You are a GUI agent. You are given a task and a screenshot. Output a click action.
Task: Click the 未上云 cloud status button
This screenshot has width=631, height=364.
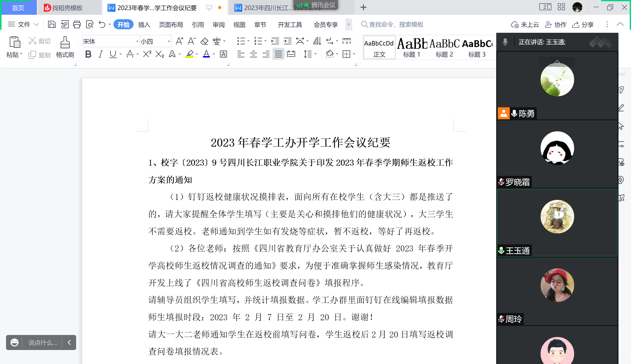pyautogui.click(x=525, y=25)
